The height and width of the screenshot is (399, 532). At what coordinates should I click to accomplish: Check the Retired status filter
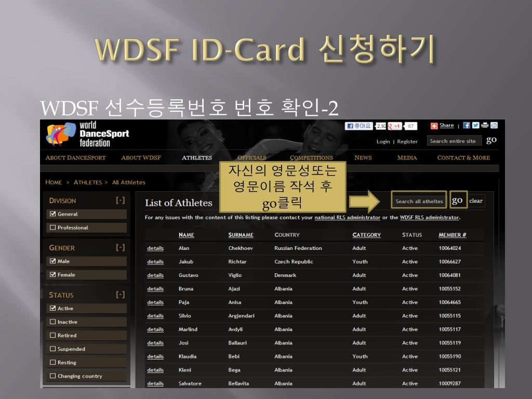[x=52, y=335]
